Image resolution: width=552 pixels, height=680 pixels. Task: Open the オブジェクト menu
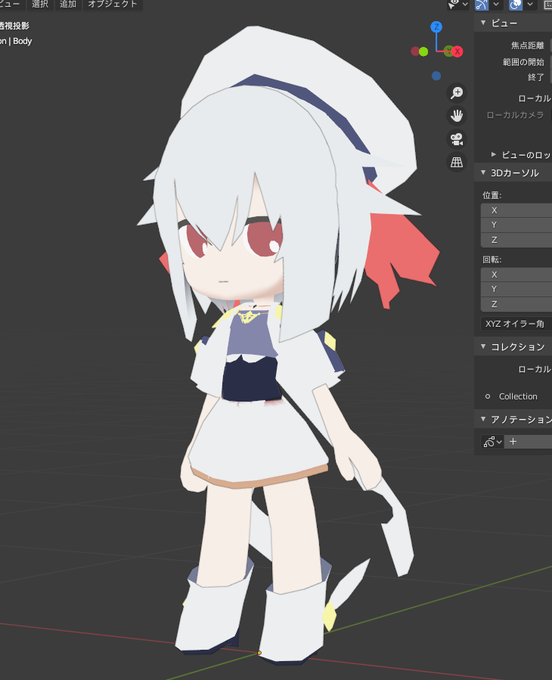(113, 4)
